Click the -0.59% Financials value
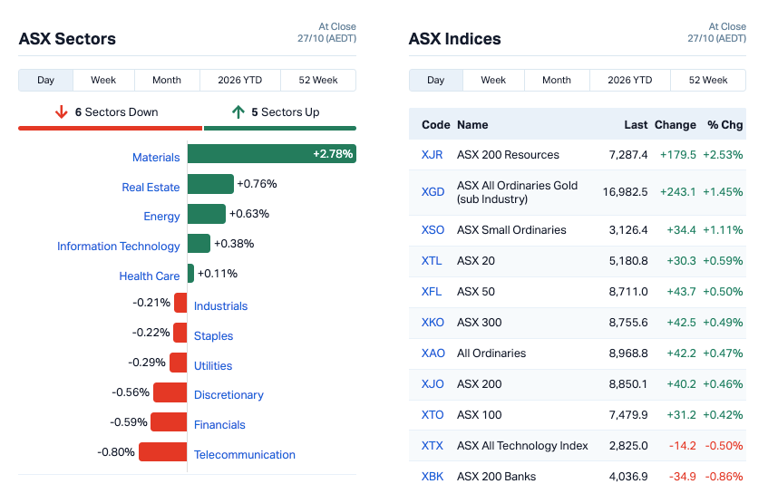This screenshot has width=768, height=484. click(x=128, y=422)
